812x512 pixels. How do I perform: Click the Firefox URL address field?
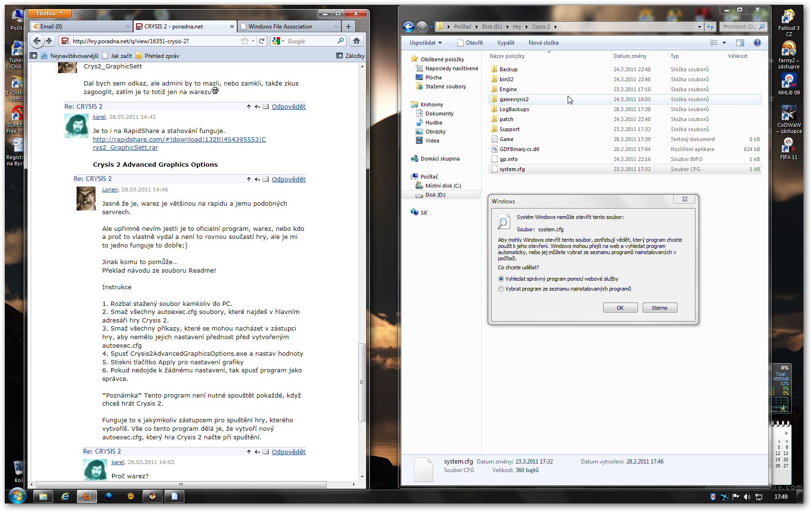click(x=155, y=41)
